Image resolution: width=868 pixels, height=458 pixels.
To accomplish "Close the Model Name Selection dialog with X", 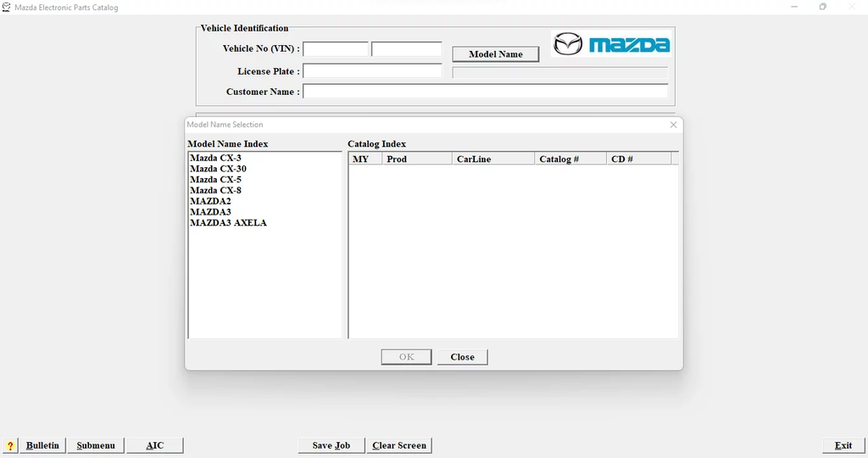I will coord(673,125).
